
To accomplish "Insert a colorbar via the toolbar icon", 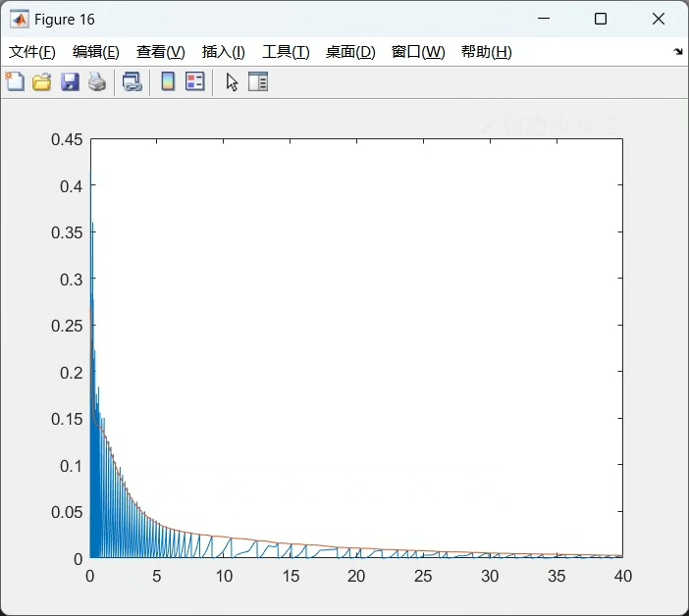I will coord(168,81).
